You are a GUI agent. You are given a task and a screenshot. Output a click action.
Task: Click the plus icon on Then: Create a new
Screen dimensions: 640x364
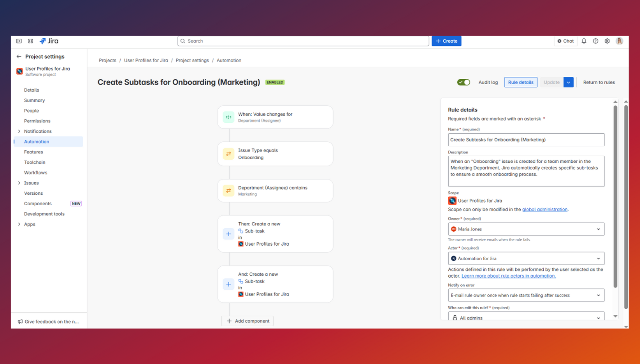click(x=228, y=234)
